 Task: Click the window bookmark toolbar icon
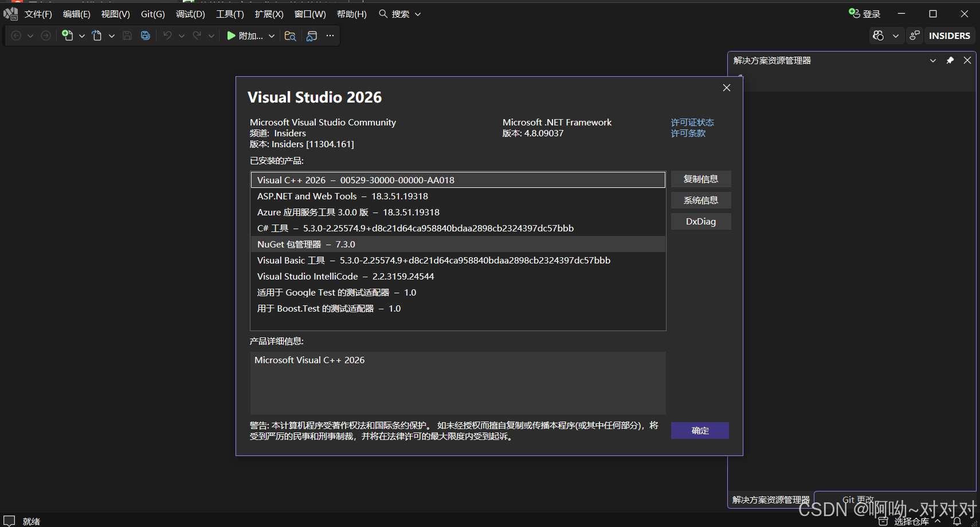point(312,36)
